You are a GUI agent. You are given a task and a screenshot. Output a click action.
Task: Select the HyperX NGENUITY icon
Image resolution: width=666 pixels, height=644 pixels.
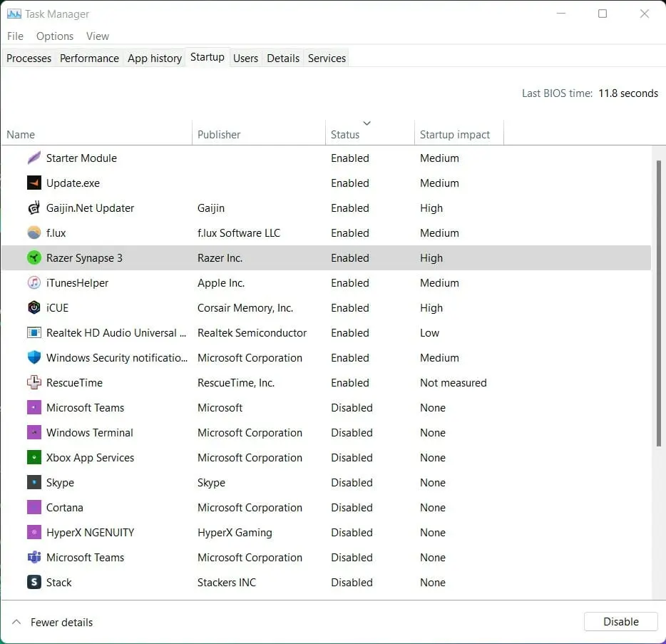tap(34, 532)
